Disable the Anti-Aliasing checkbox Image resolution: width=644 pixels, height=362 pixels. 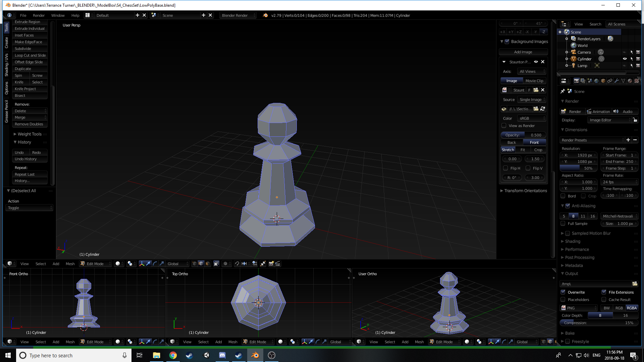click(x=568, y=206)
